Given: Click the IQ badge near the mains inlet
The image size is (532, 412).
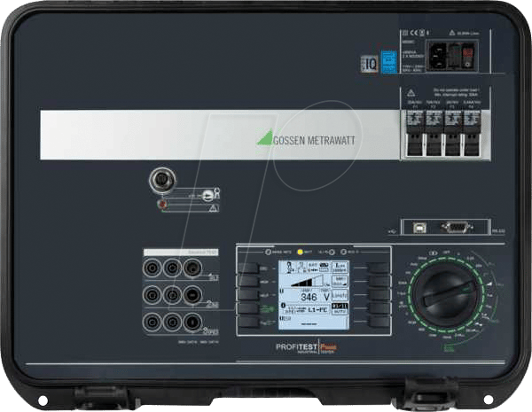Looking at the screenshot, I should click(369, 64).
